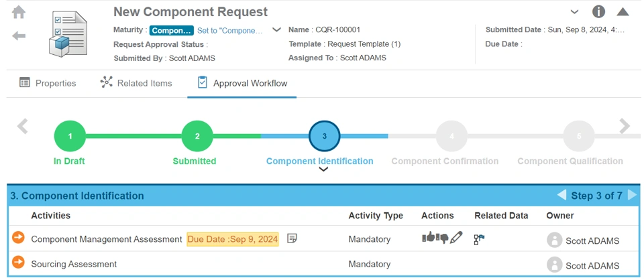
Task: Select the In Draft step 1 circle
Action: (70, 136)
